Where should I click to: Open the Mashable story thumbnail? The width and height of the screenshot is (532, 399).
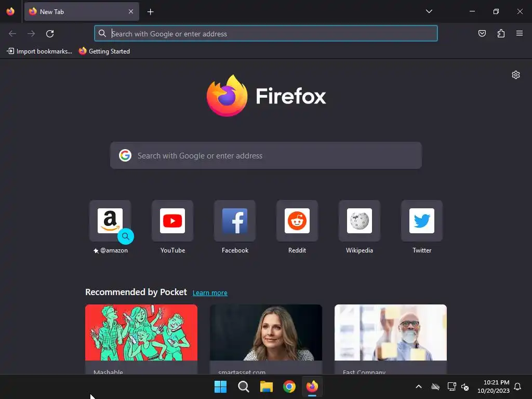click(x=141, y=332)
